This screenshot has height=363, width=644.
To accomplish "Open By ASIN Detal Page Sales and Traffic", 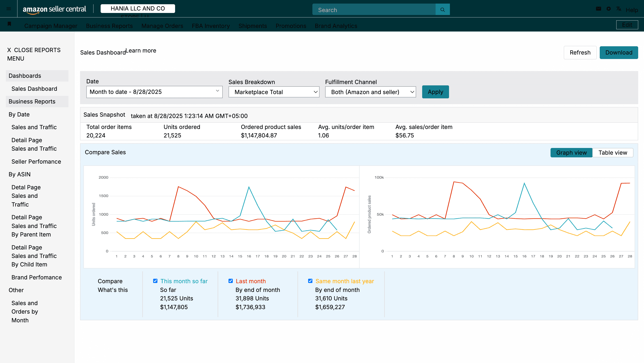I will coord(26,196).
